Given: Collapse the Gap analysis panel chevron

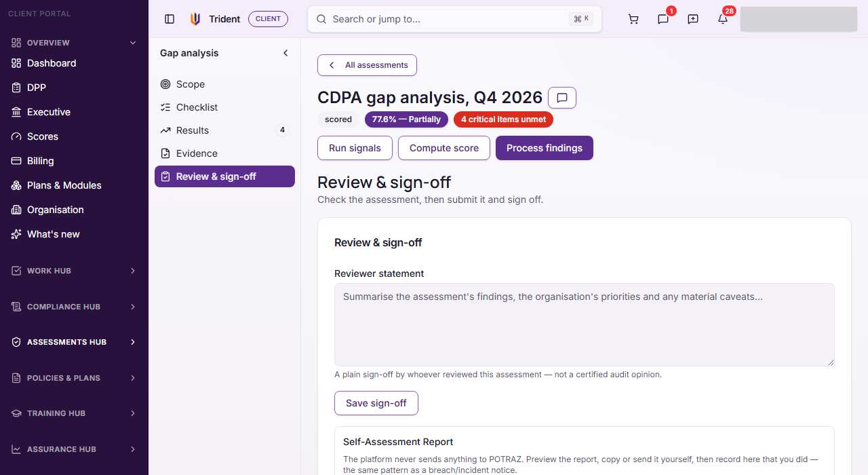Looking at the screenshot, I should click(285, 53).
